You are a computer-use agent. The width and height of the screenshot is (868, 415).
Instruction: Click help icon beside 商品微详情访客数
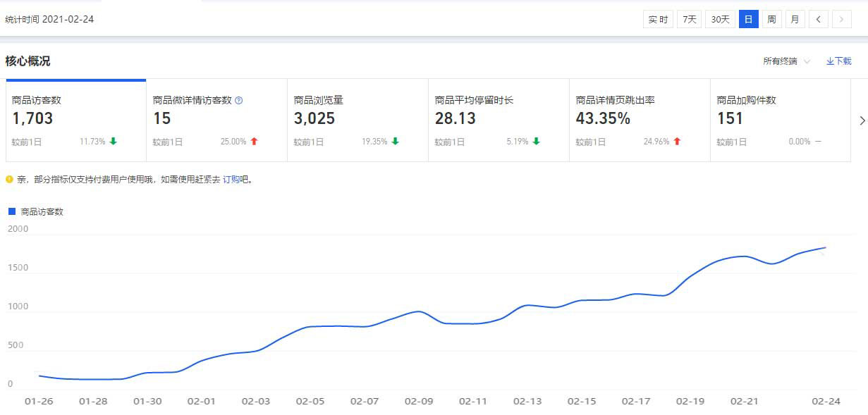tap(238, 100)
